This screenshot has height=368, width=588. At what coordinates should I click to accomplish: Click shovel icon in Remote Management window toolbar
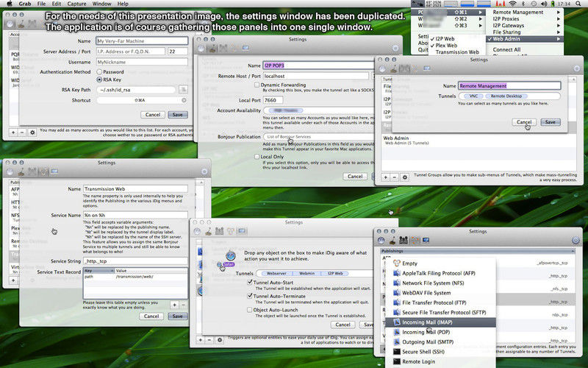393,68
